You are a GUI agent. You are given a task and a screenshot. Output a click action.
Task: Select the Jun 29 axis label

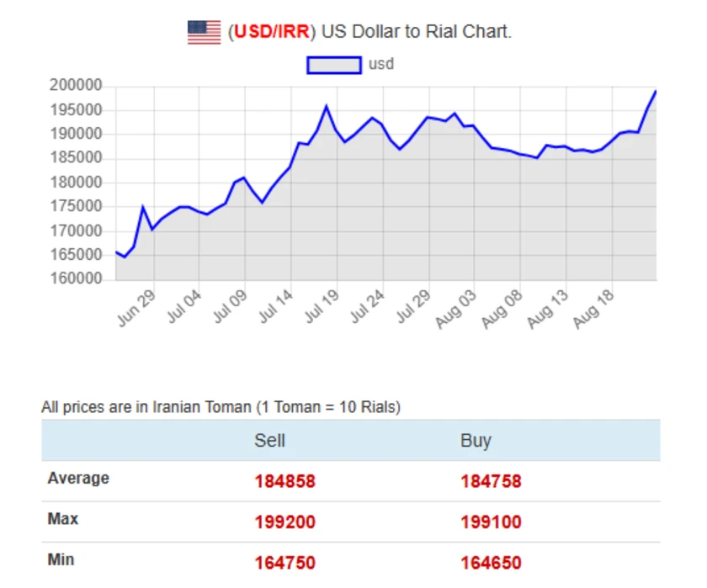(137, 308)
